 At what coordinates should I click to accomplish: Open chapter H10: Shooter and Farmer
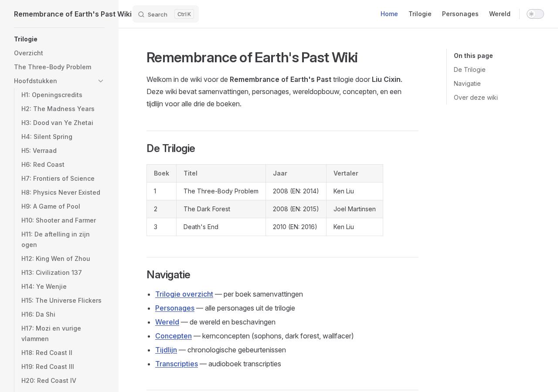click(58, 220)
